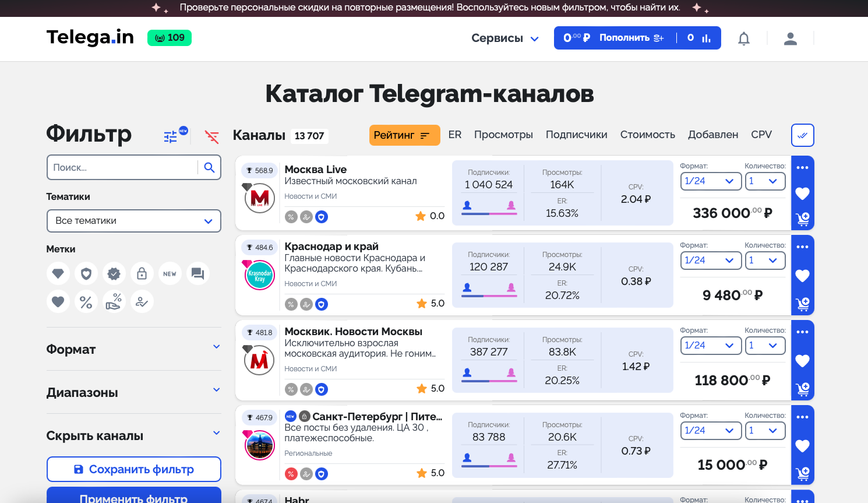Open the user profile icon
868x503 pixels.
point(791,38)
